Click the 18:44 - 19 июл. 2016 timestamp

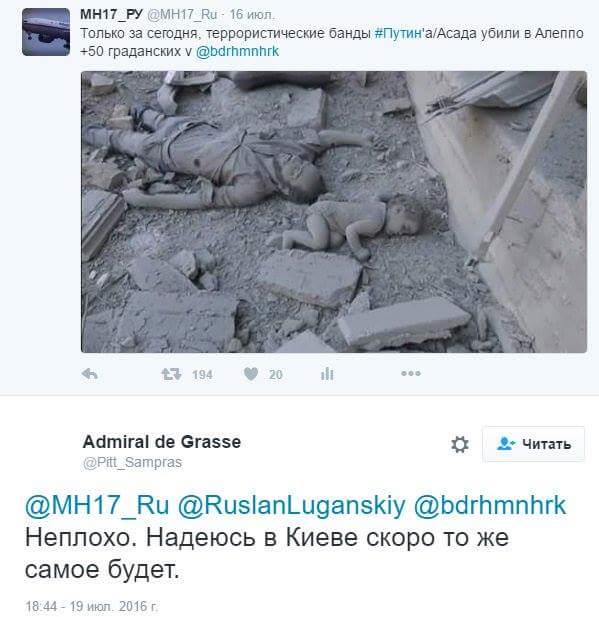pos(92,606)
